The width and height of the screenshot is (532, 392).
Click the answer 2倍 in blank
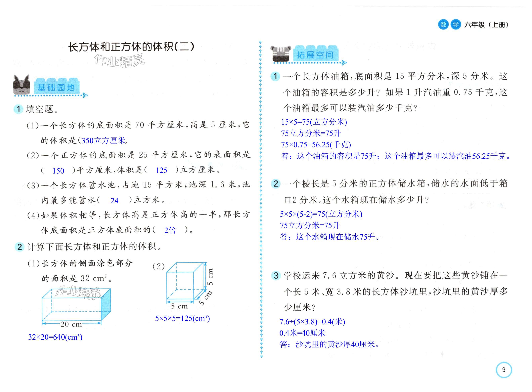[170, 230]
